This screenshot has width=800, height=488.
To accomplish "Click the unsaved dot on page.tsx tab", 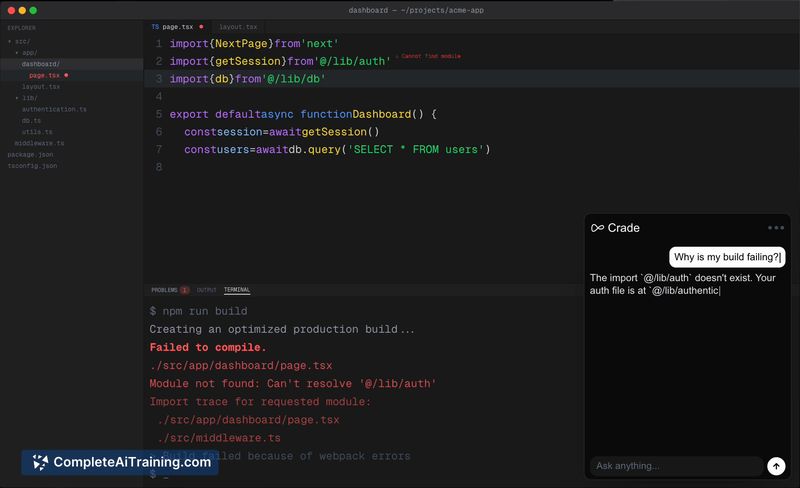I will pos(201,27).
